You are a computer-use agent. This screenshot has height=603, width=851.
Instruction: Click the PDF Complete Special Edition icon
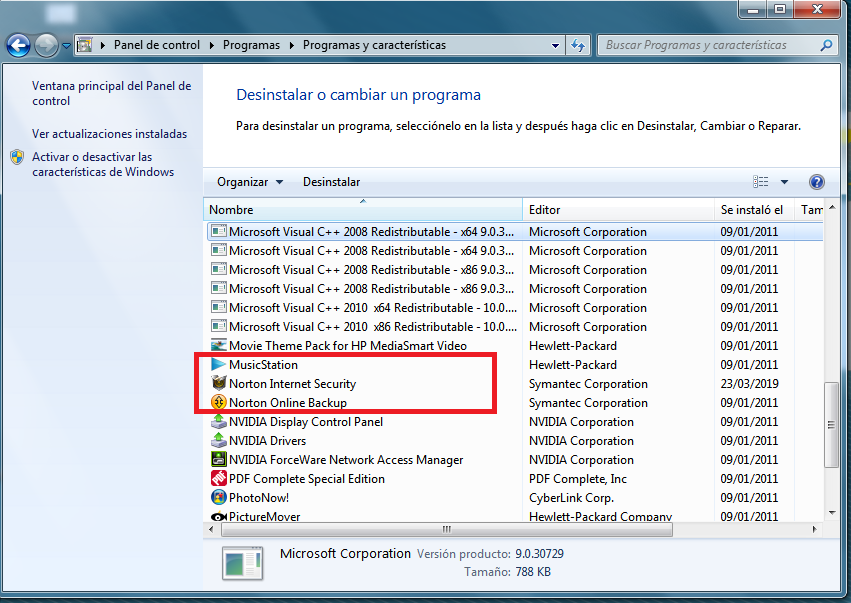[219, 478]
